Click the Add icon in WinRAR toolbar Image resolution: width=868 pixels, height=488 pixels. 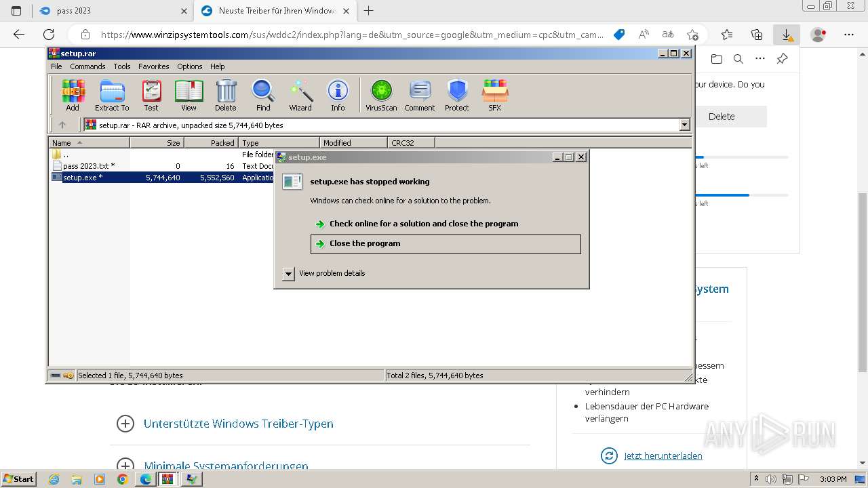[x=73, y=96]
